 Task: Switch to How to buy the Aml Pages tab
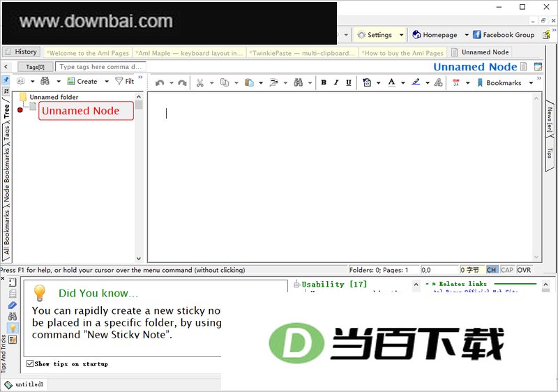[402, 53]
